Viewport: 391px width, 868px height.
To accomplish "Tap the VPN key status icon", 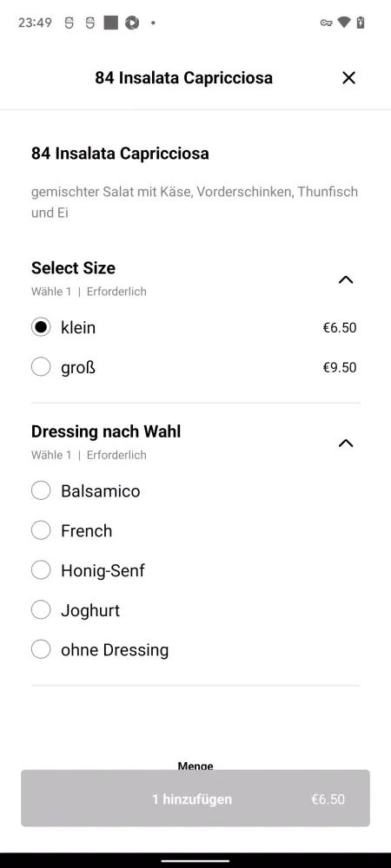I will 326,23.
